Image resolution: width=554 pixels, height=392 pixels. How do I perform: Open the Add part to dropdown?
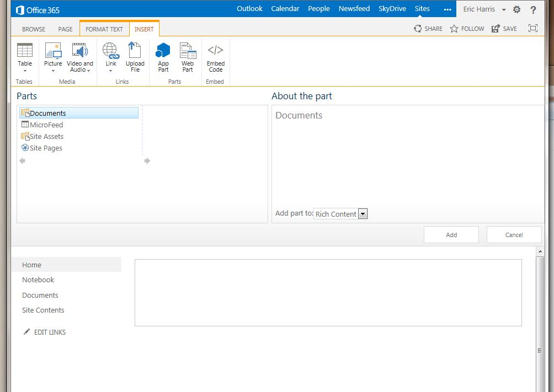click(363, 214)
